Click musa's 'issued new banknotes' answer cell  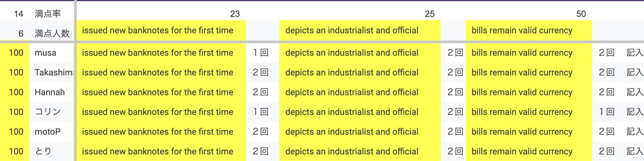pyautogui.click(x=158, y=53)
